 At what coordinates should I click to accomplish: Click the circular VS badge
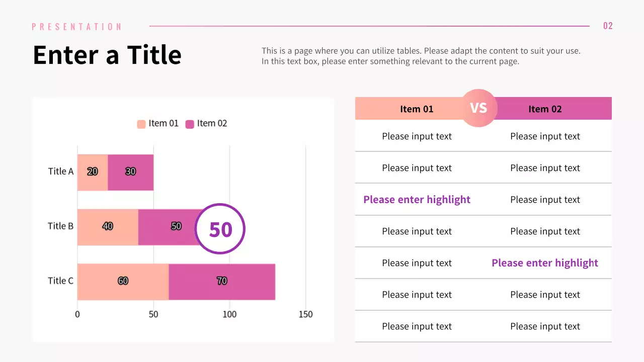pos(478,108)
